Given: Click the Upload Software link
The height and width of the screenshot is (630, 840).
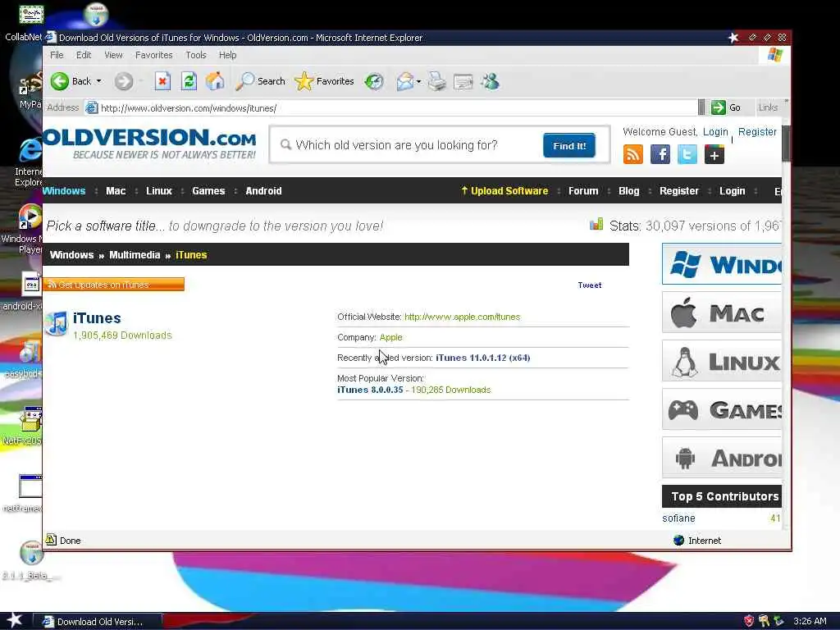Looking at the screenshot, I should [504, 190].
